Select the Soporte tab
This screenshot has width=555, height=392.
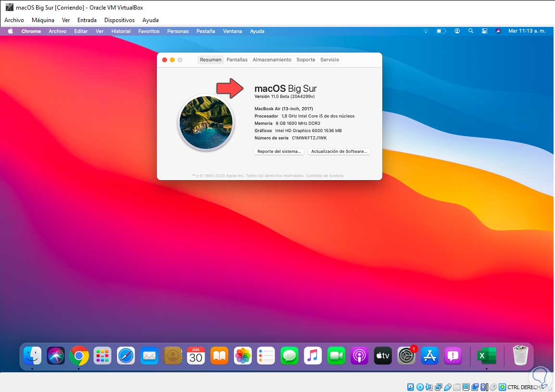click(306, 60)
